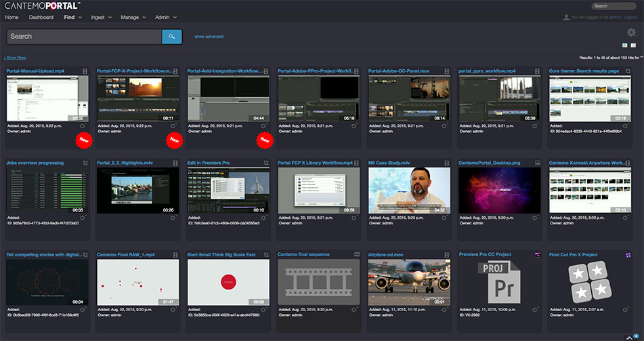Open Premiere Pro CC Project PROJ thumbnail
The image size is (644, 341).
tap(500, 282)
